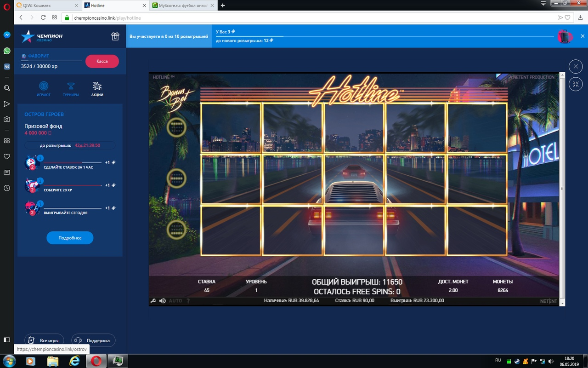Click the game frame scrollbar down arrow
The width and height of the screenshot is (588, 368).
click(x=562, y=304)
